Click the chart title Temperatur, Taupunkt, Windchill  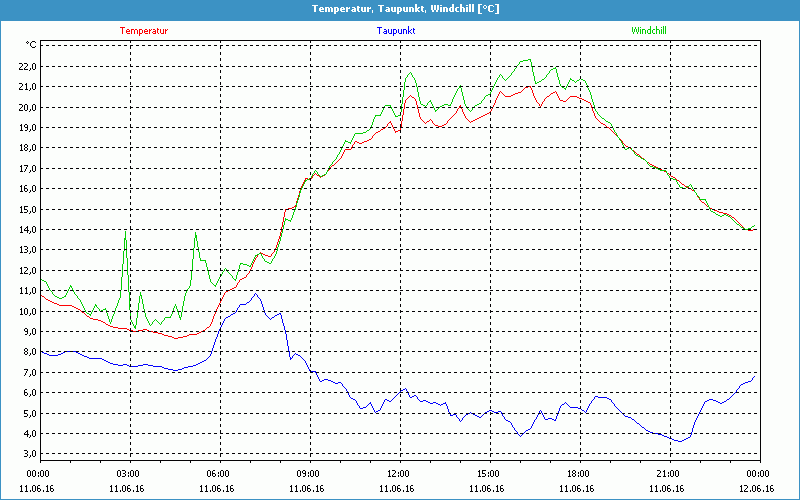pyautogui.click(x=405, y=9)
